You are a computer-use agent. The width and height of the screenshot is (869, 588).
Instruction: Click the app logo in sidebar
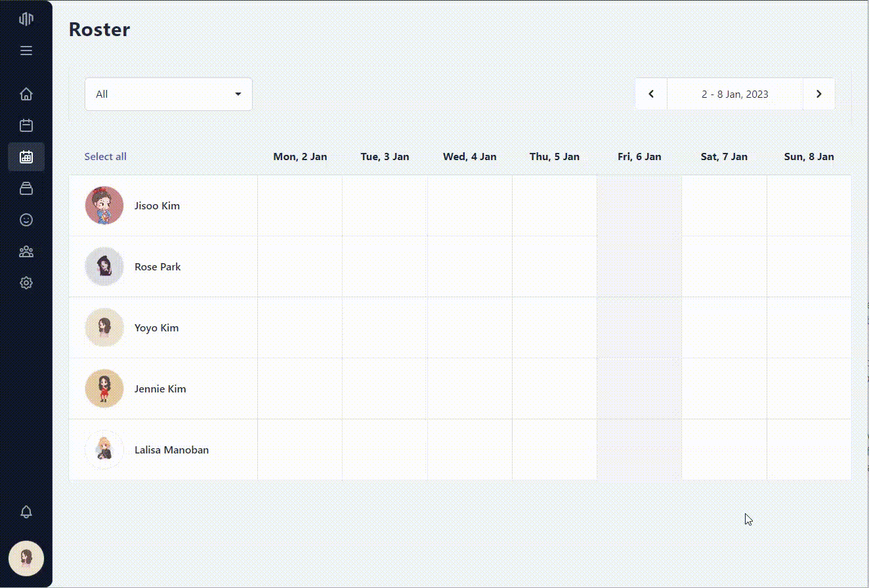coord(26,19)
